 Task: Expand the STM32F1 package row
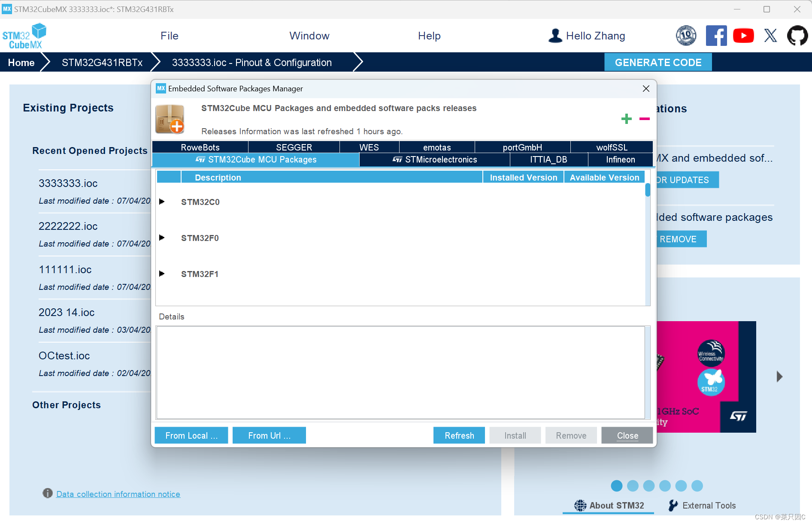162,274
